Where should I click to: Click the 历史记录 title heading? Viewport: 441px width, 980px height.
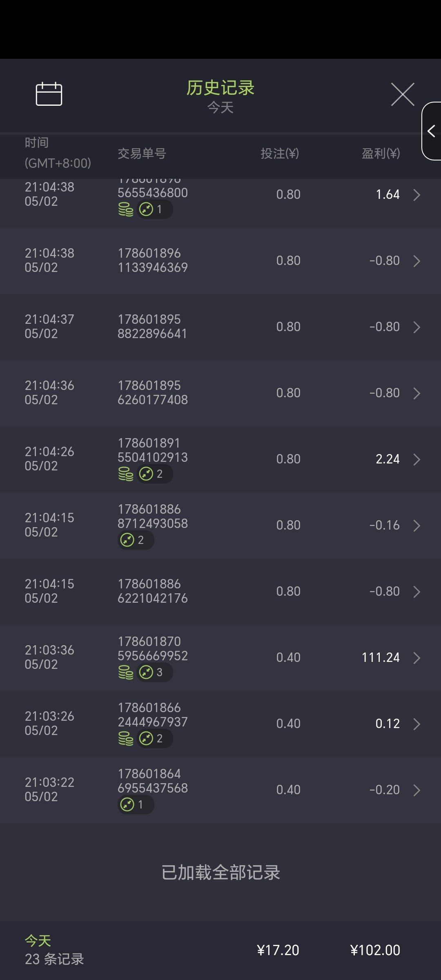tap(220, 88)
